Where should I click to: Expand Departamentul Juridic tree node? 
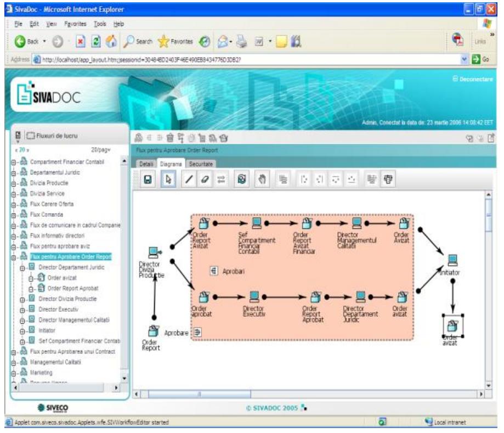click(14, 174)
